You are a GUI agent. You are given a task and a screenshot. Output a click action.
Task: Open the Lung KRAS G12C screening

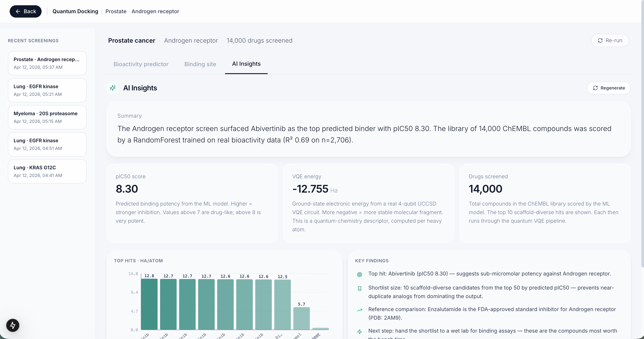[47, 171]
